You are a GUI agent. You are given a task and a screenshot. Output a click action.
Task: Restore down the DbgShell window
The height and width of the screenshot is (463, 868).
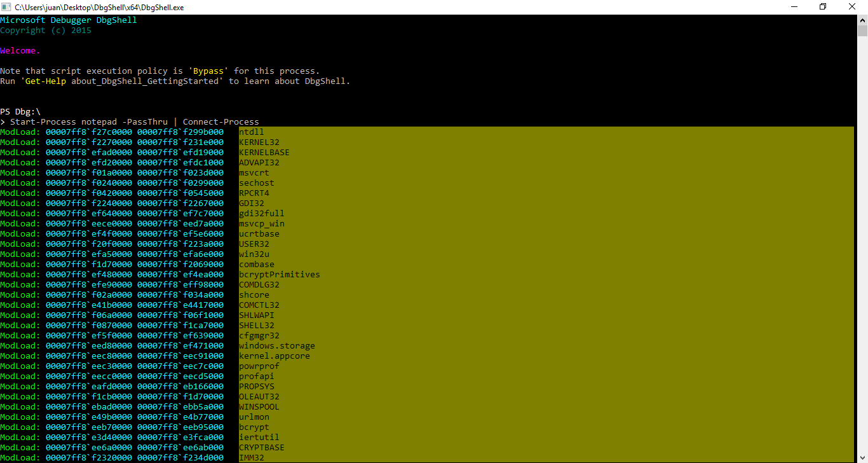coord(823,7)
